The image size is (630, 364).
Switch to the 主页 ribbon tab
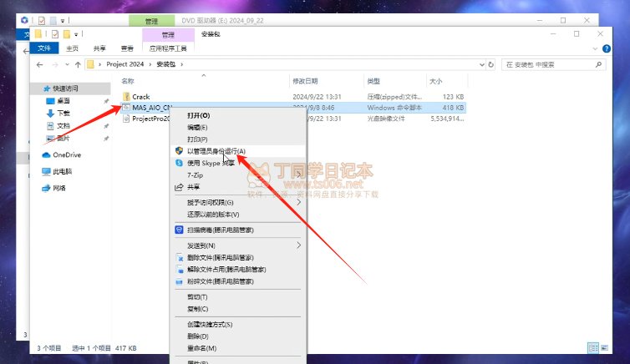73,48
